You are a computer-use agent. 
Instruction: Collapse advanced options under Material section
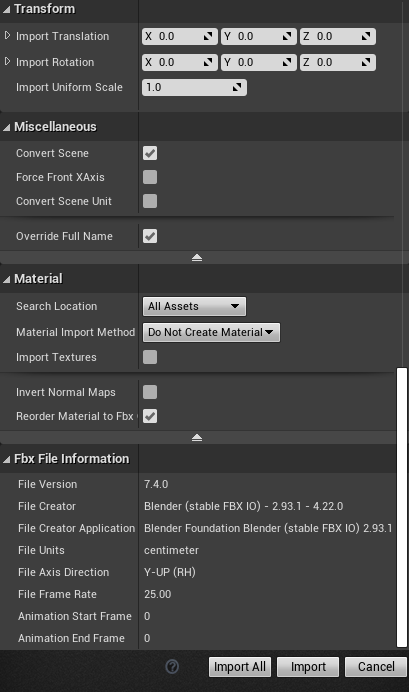click(197, 437)
